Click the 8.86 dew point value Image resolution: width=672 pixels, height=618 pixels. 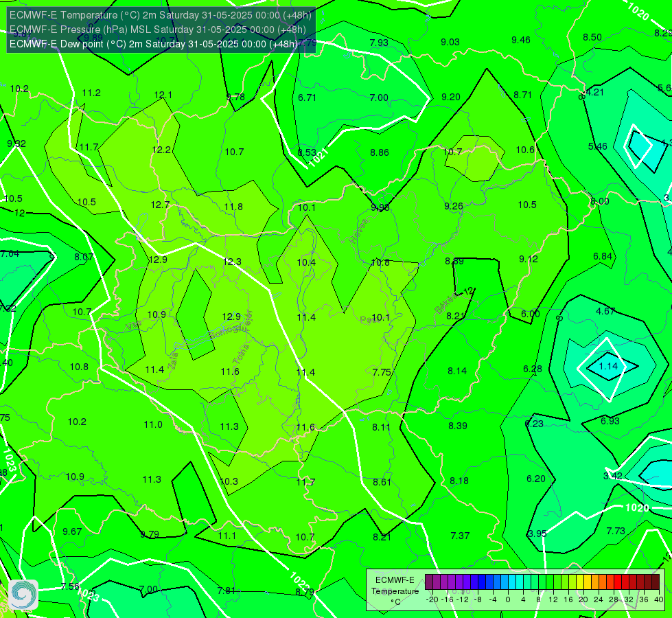click(x=380, y=152)
